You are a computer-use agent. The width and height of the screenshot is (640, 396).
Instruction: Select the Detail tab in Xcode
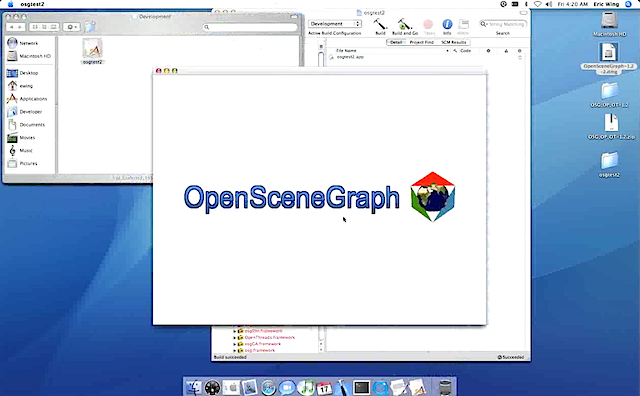tap(396, 42)
